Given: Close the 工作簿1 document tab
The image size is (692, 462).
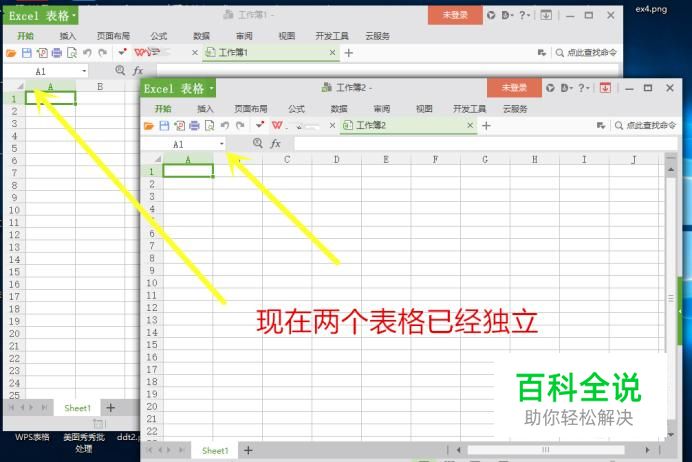Looking at the screenshot, I should coord(332,53).
